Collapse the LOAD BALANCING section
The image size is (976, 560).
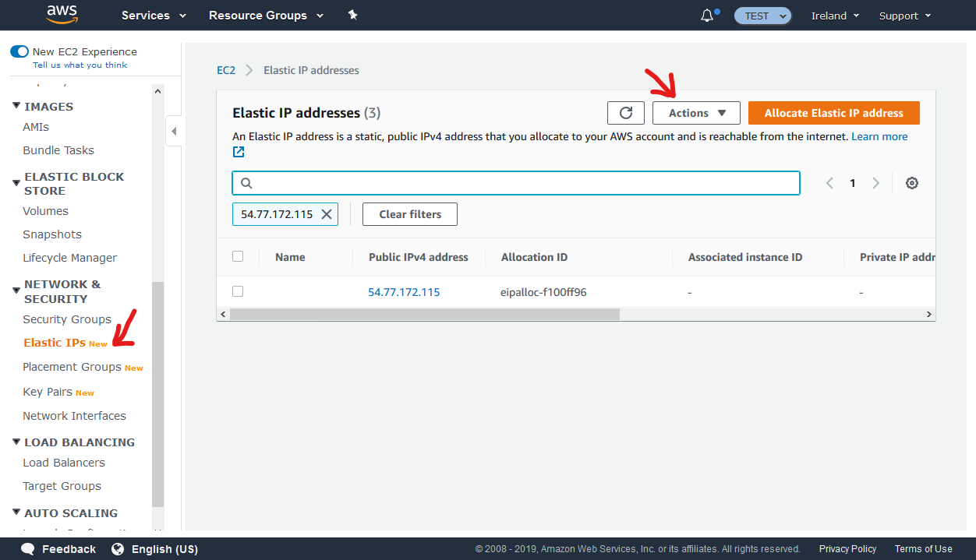click(16, 442)
